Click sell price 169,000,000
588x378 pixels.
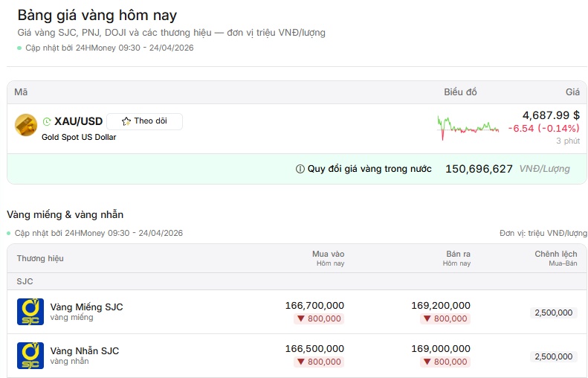click(441, 349)
